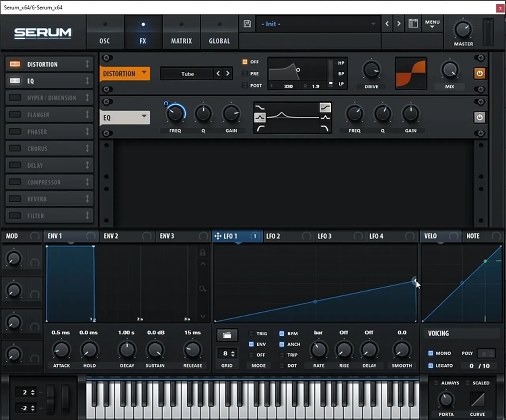Open the Init preset name dropdown

tap(317, 24)
